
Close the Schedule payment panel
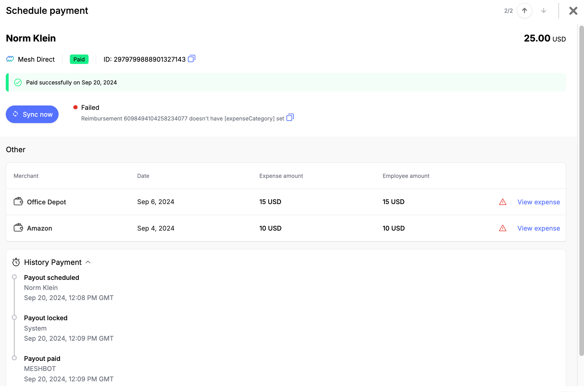pos(573,11)
